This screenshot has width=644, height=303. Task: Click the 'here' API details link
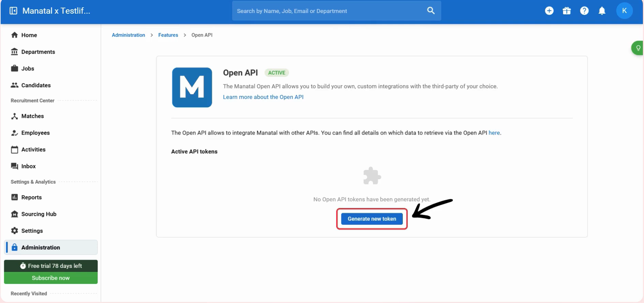click(494, 133)
